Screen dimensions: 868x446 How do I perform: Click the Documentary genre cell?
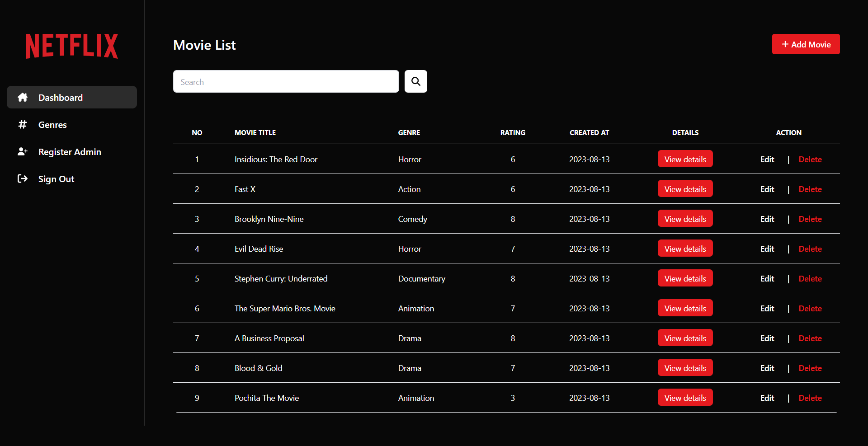pyautogui.click(x=422, y=278)
